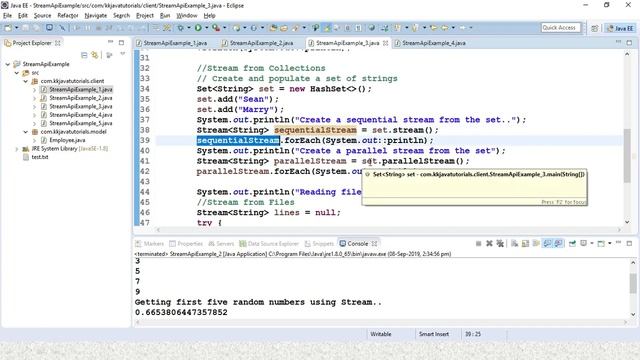Click the Open Web Browser globe icon
The width and height of the screenshot is (640, 360).
coord(371,28)
